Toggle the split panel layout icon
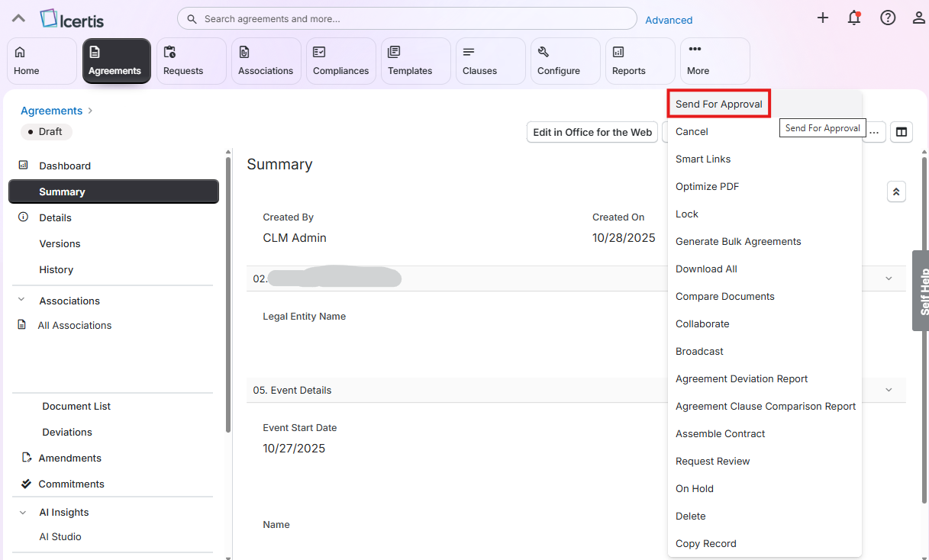Image resolution: width=929 pixels, height=560 pixels. tap(902, 132)
